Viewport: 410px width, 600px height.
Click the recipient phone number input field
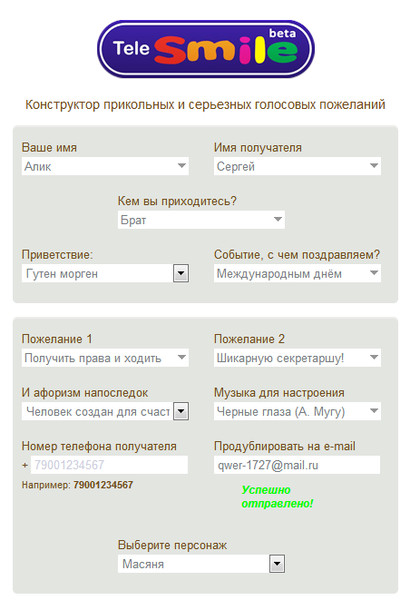pyautogui.click(x=109, y=465)
